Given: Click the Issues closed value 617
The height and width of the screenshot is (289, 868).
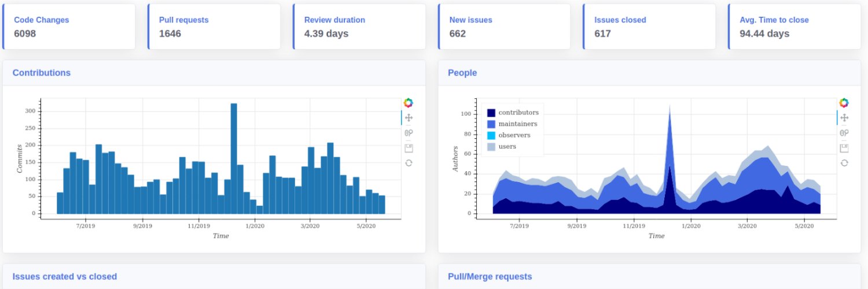Looking at the screenshot, I should point(602,34).
